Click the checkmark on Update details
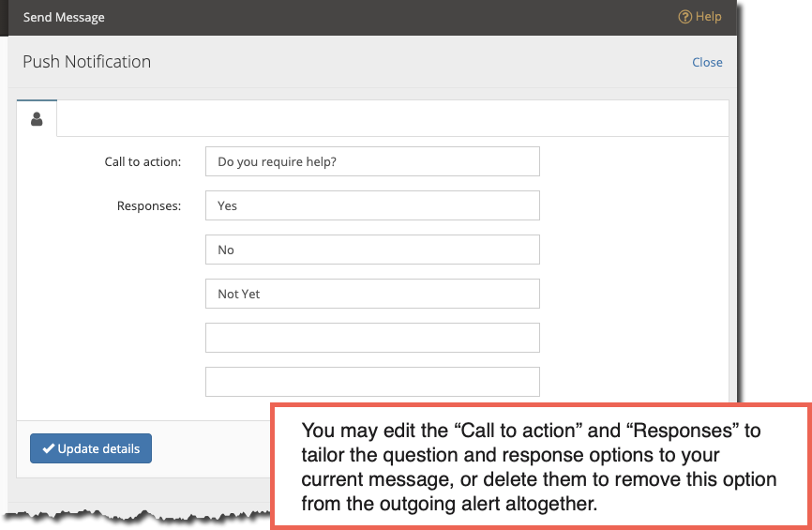812x530 pixels. pyautogui.click(x=48, y=448)
